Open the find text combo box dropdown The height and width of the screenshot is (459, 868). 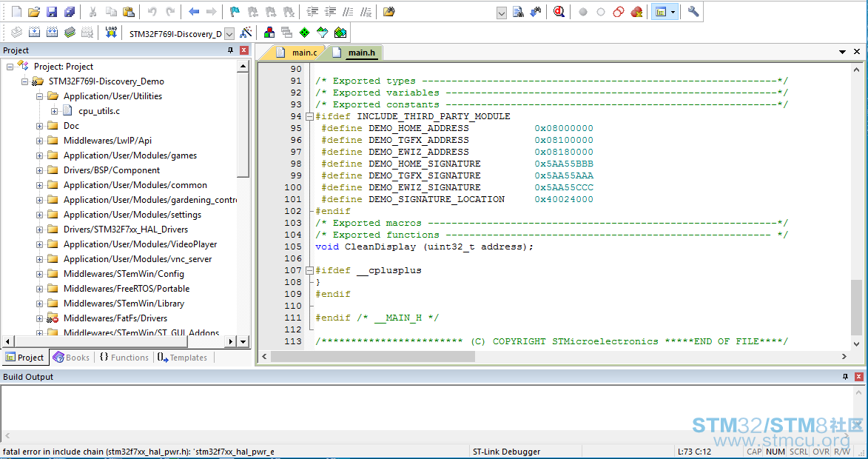click(x=502, y=13)
